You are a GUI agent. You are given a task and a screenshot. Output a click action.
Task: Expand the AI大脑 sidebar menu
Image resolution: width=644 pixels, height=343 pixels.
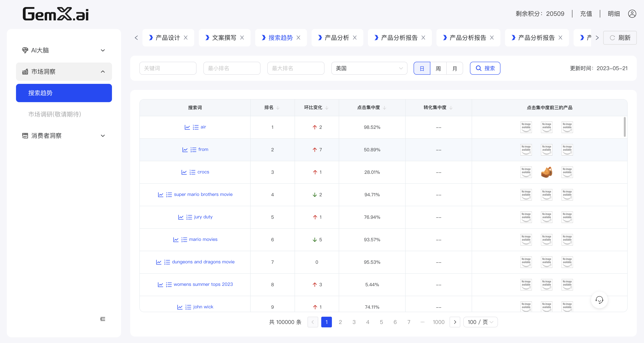pos(64,50)
